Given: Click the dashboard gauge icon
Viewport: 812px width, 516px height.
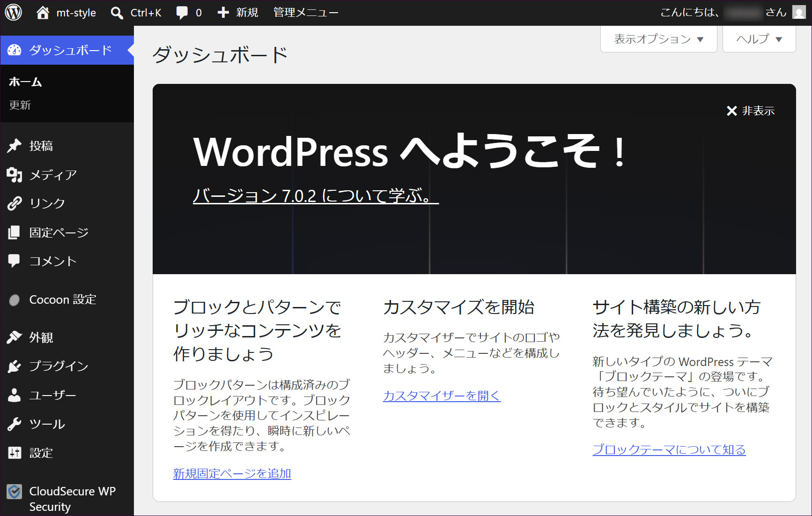Looking at the screenshot, I should (15, 50).
